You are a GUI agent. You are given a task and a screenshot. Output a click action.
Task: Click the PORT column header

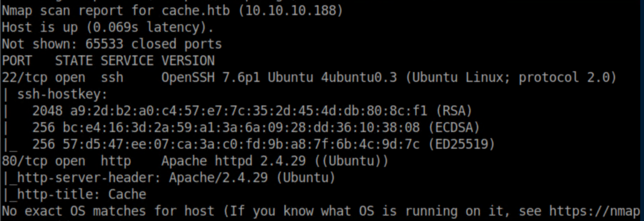pos(17,60)
